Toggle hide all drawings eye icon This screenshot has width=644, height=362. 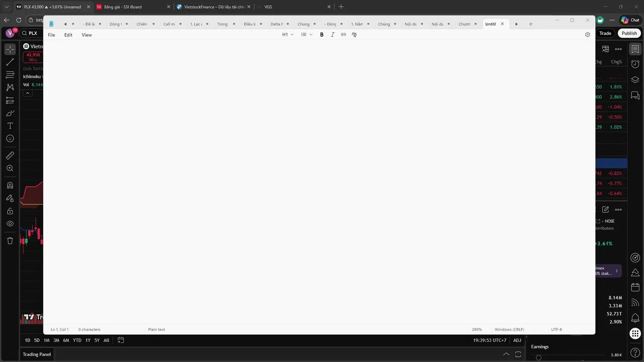coord(10,224)
